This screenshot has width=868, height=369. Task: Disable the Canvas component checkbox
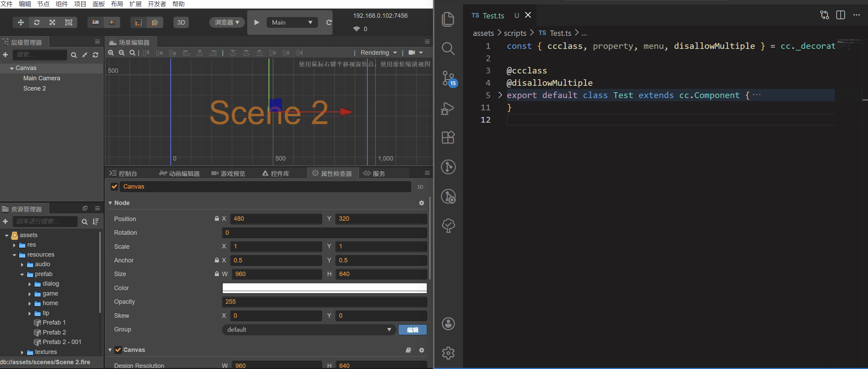tap(118, 350)
